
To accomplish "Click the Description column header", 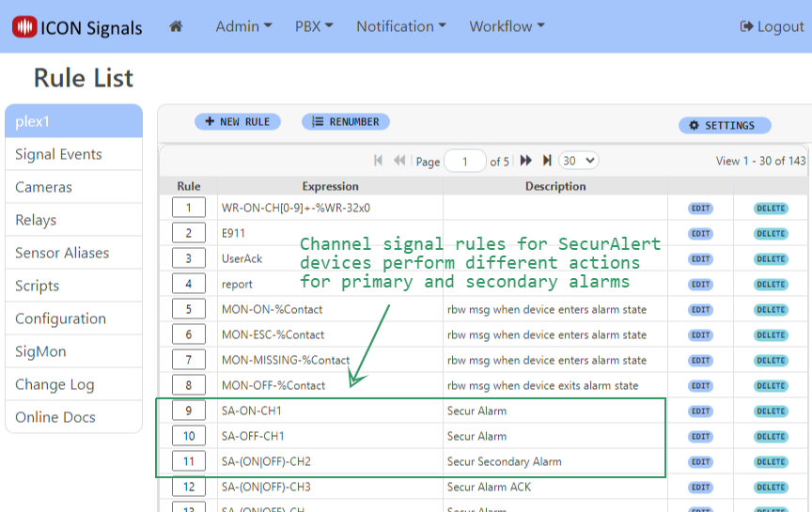I will pyautogui.click(x=555, y=186).
